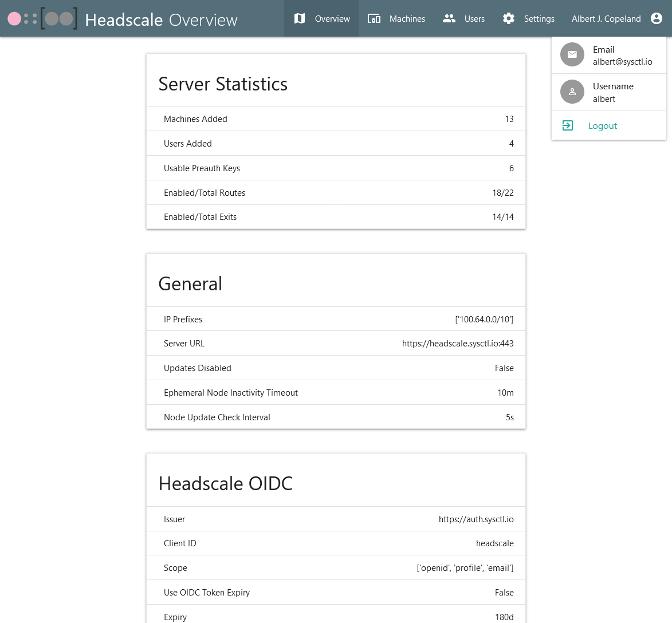The width and height of the screenshot is (672, 623).
Task: Log out using the Logout link
Action: pos(603,126)
